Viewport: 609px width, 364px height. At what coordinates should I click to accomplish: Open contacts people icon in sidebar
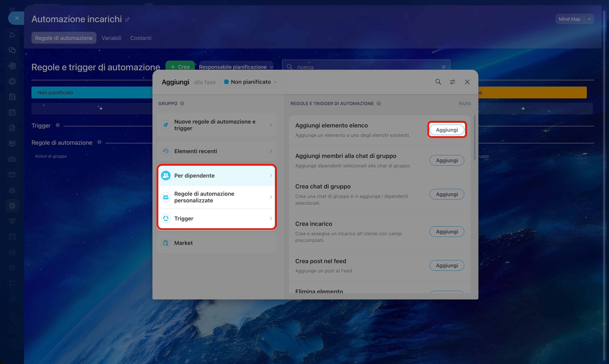pyautogui.click(x=12, y=190)
